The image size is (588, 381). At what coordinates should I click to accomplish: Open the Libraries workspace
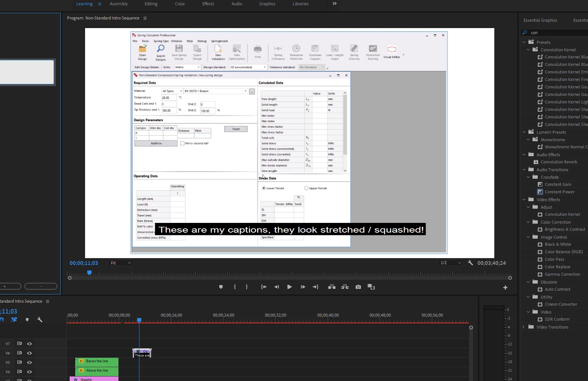pyautogui.click(x=301, y=4)
